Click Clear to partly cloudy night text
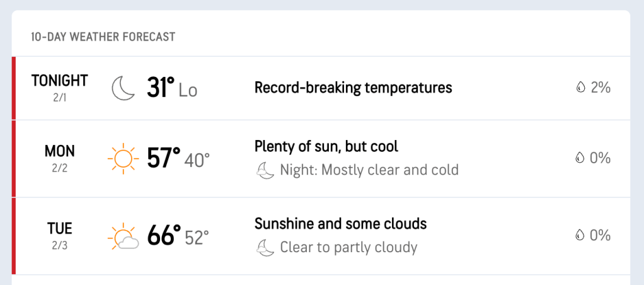644x285 pixels. point(348,247)
